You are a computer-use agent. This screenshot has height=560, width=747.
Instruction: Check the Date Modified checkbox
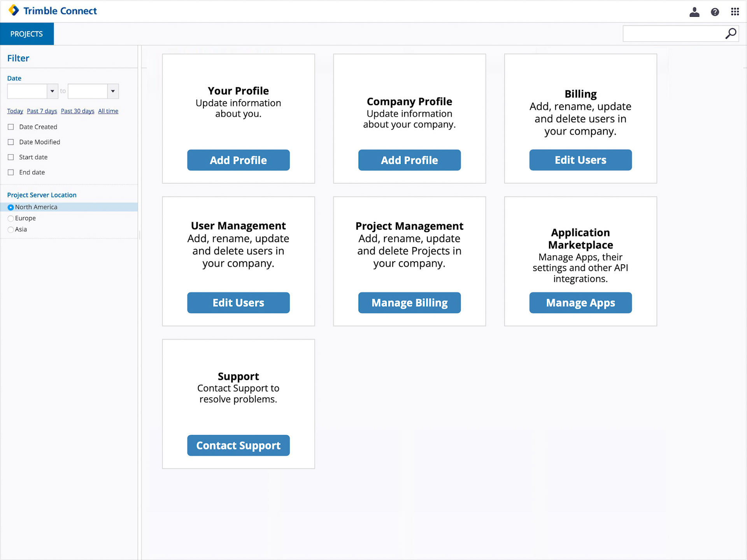pos(11,142)
